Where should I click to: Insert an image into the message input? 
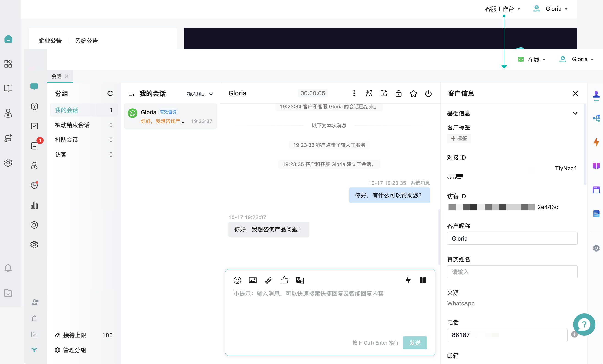click(x=253, y=280)
